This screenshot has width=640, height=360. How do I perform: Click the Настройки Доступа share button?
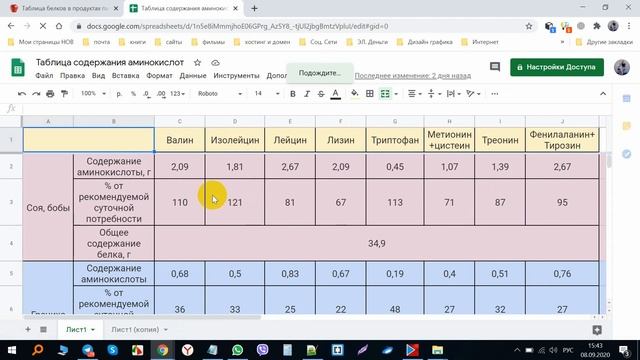coord(557,67)
